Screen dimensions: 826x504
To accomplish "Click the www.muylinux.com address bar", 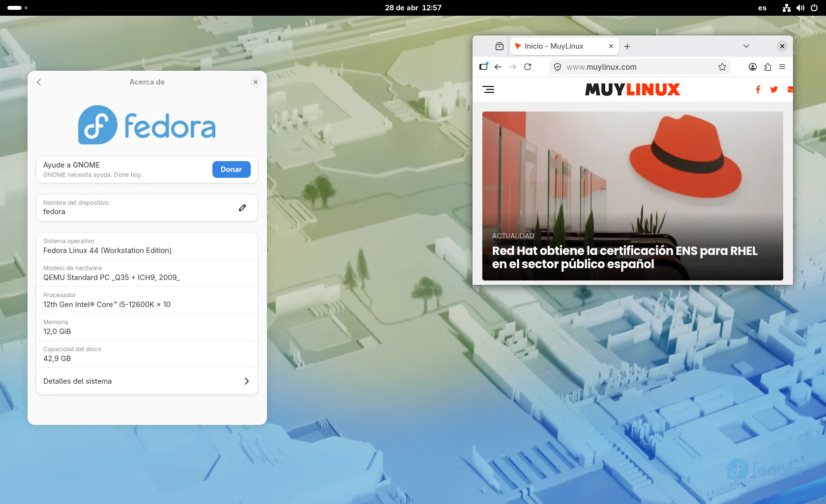I will tap(615, 67).
